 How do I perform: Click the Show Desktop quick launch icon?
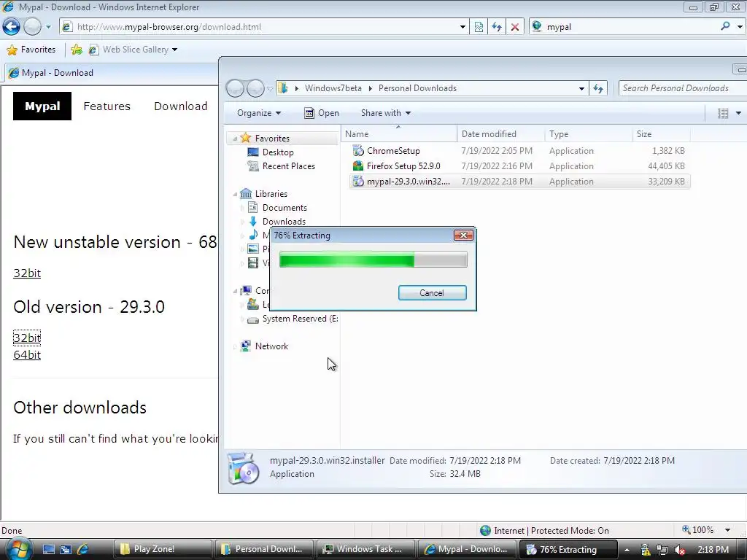point(49,549)
